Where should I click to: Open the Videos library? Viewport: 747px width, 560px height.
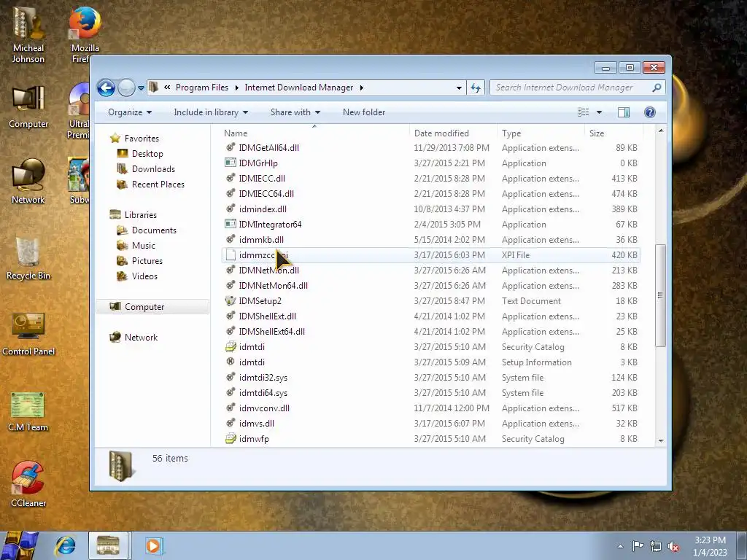click(x=144, y=276)
